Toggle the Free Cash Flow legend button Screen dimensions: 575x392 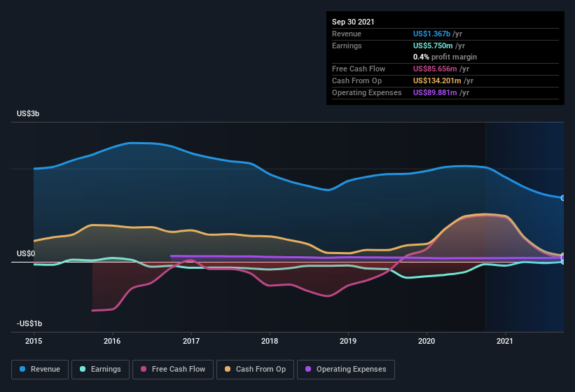tap(173, 370)
